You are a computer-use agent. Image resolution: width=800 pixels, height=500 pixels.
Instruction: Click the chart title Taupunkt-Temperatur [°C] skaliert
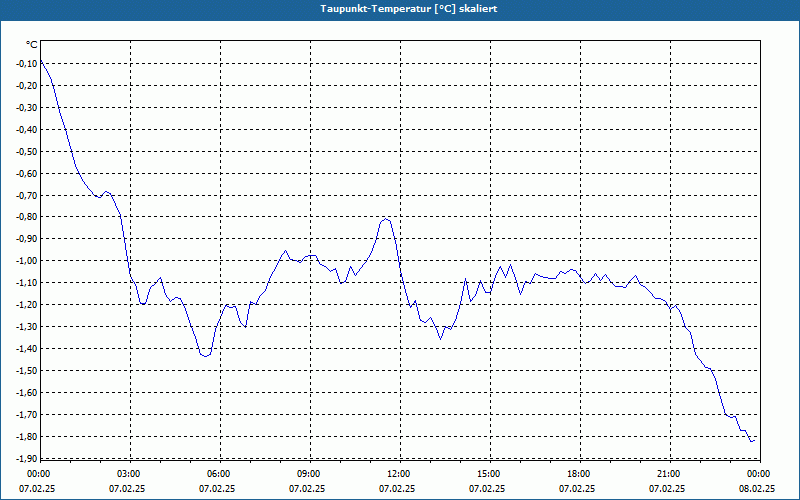coord(409,9)
